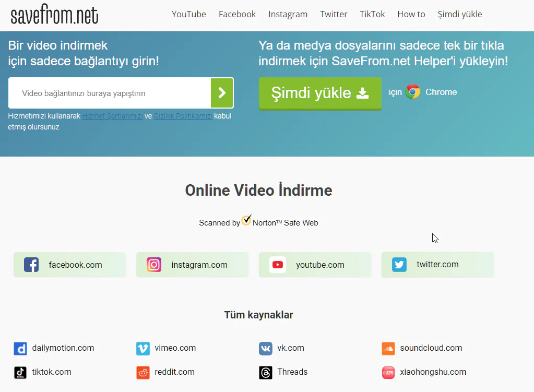Click the SoundCloud icon beside soundcloud.com
The image size is (534, 392).
[x=388, y=348]
